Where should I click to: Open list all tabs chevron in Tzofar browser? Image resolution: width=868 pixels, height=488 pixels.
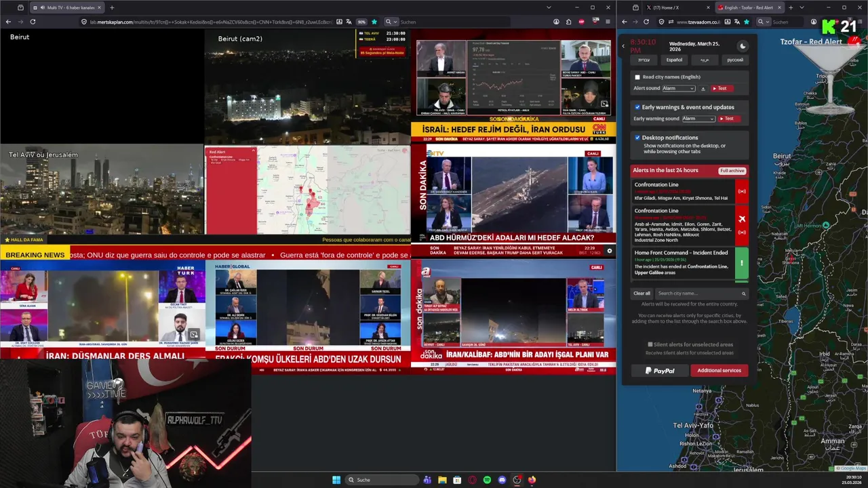pyautogui.click(x=802, y=7)
